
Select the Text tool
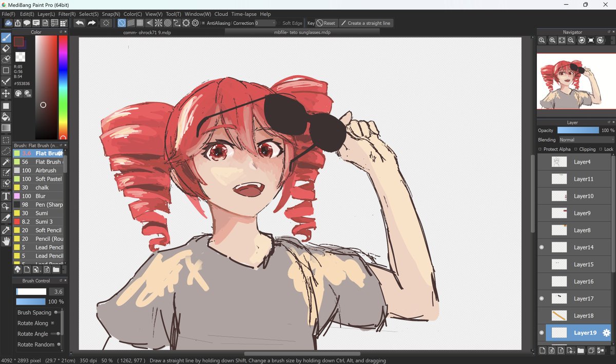[x=6, y=196]
